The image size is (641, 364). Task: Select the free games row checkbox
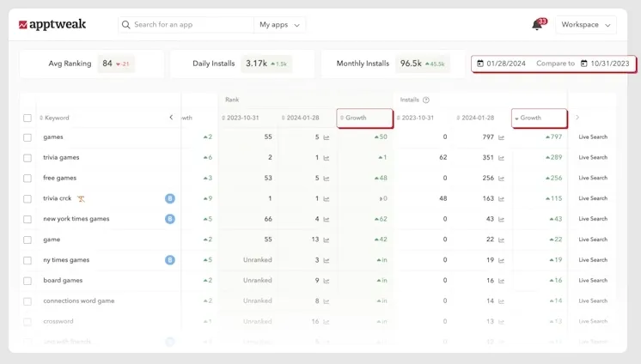tap(27, 179)
